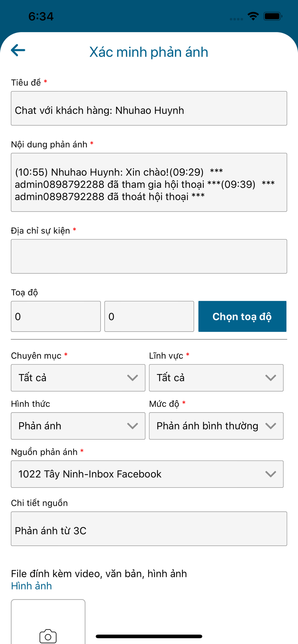The width and height of the screenshot is (298, 644).
Task: Expand the Hình thức Phản ánh dropdown
Action: (78, 426)
